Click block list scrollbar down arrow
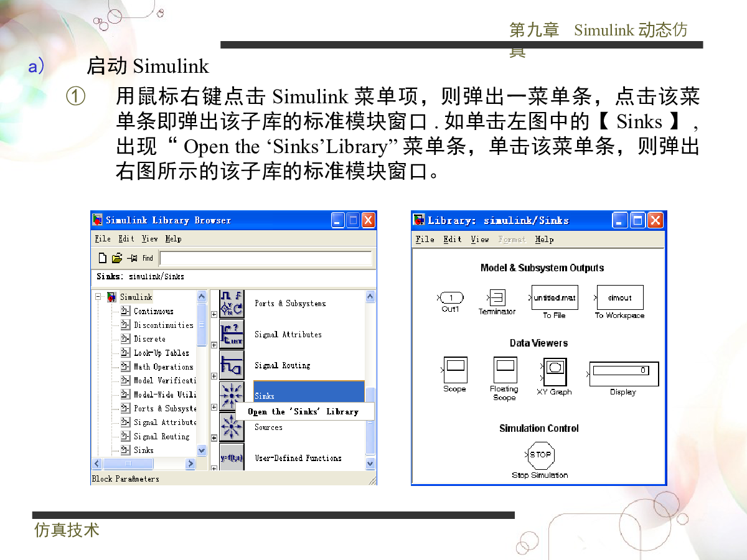Viewport: 747px width, 560px height. click(370, 463)
